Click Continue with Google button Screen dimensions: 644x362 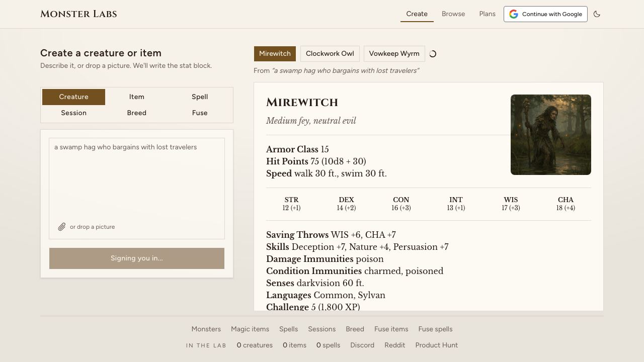click(x=545, y=14)
